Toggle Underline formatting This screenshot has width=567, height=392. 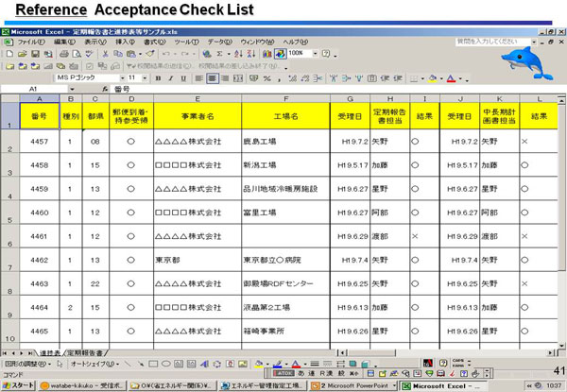pos(183,78)
